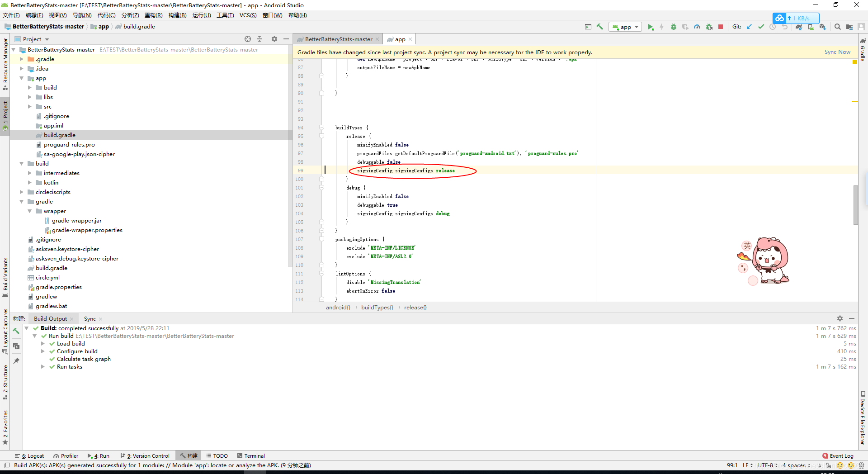The height and width of the screenshot is (474, 868).
Task: Collapse all in Project panel
Action: pyautogui.click(x=259, y=39)
